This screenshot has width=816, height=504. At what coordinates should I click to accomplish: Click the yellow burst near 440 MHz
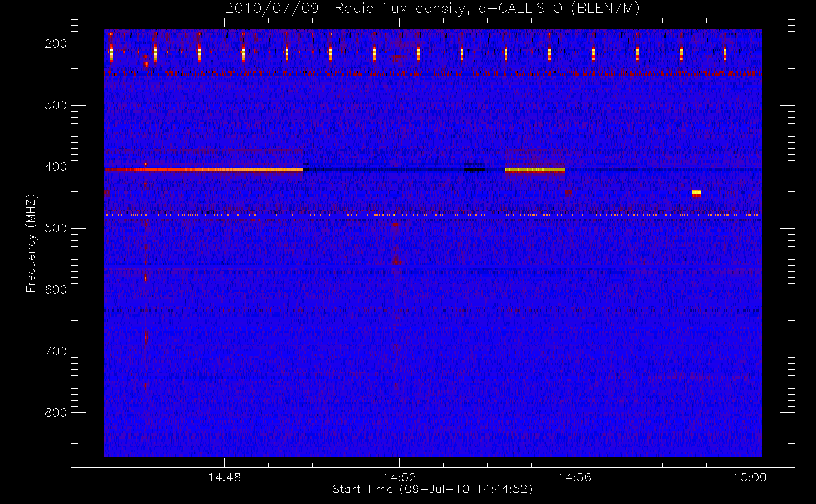(696, 192)
